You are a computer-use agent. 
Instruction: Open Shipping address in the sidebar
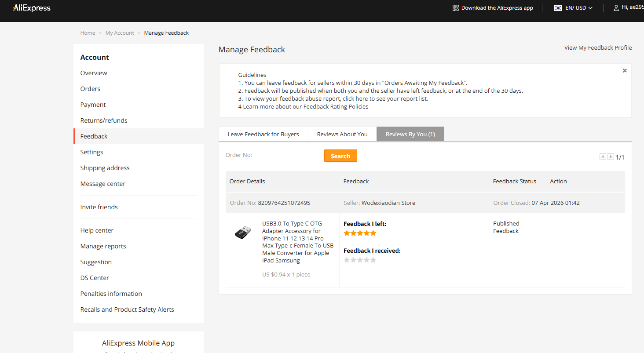click(x=105, y=168)
